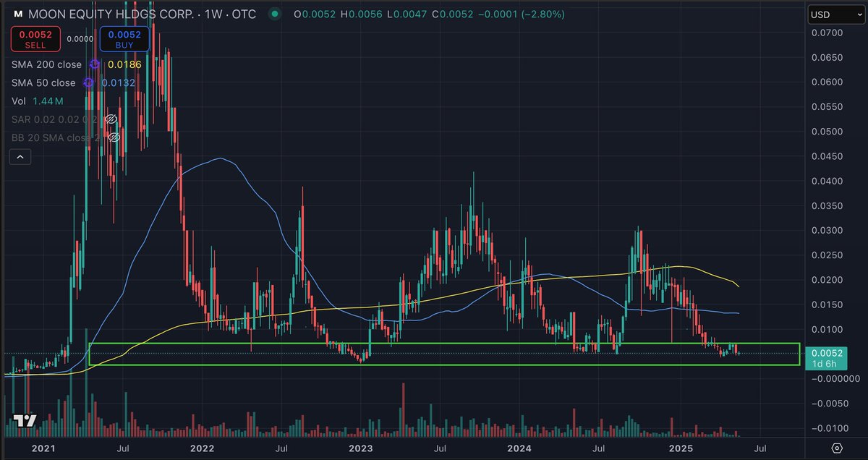This screenshot has height=460, width=868.
Task: Click the 0.0000 spread value between Sell and Buy
Action: pyautogui.click(x=80, y=40)
